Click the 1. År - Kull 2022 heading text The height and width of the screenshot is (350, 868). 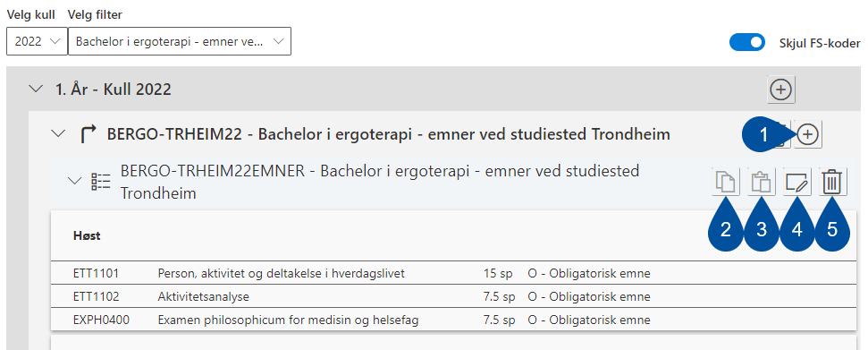[113, 90]
